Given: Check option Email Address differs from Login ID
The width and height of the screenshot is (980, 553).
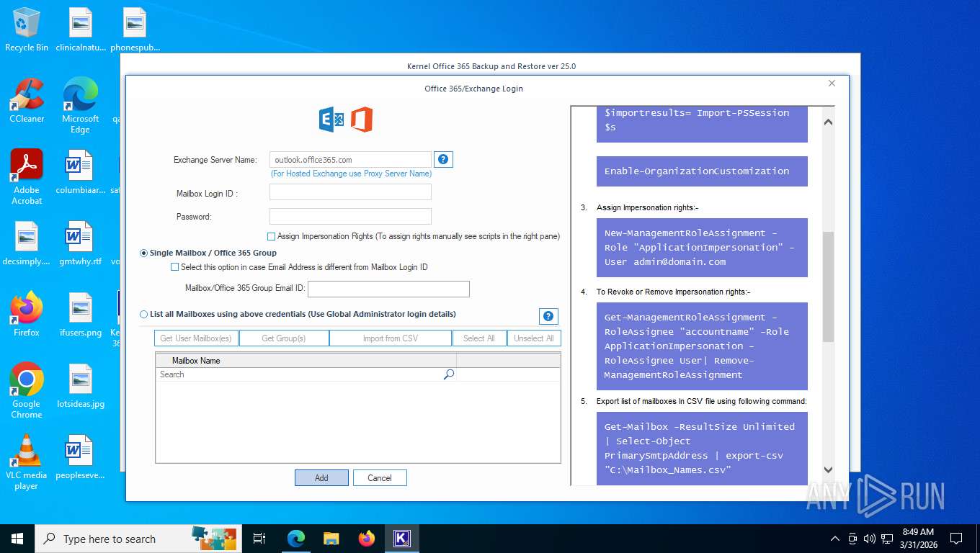Looking at the screenshot, I should (174, 267).
